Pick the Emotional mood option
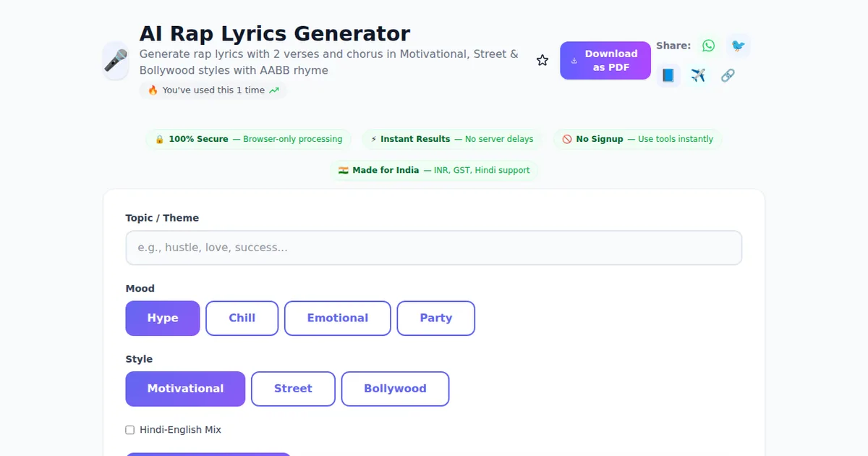The height and width of the screenshot is (456, 868). tap(337, 318)
